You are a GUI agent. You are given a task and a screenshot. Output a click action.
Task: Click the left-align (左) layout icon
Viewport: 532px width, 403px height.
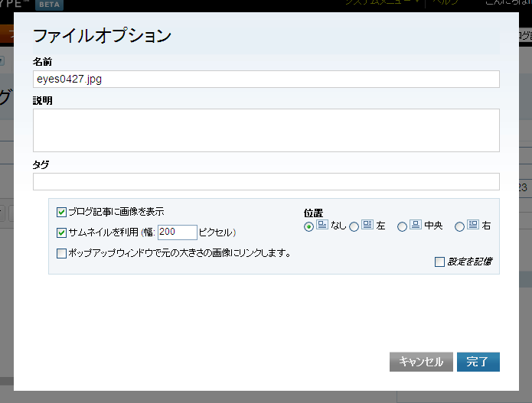coord(367,226)
